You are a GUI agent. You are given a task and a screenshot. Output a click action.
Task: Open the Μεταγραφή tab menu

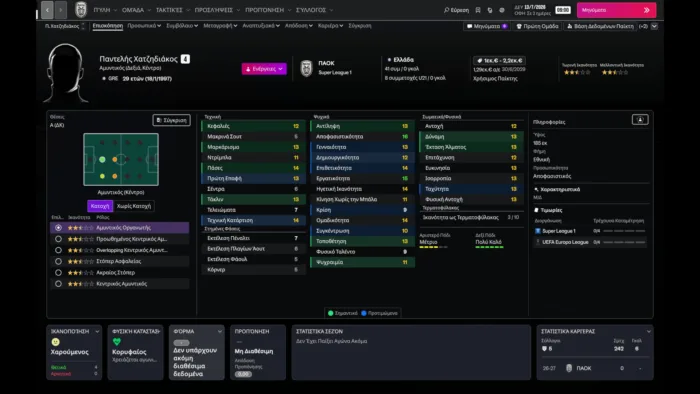click(220, 26)
